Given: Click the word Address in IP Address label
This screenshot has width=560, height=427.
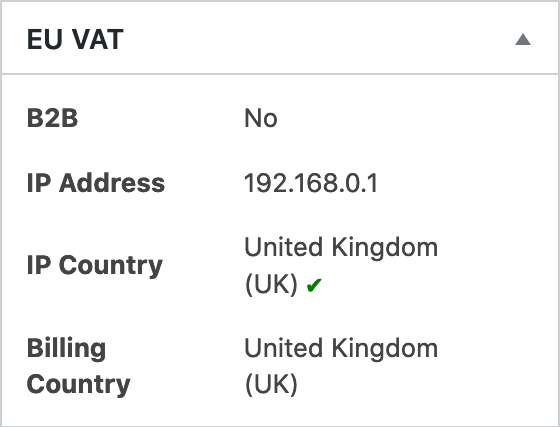Looking at the screenshot, I should click(x=112, y=183).
